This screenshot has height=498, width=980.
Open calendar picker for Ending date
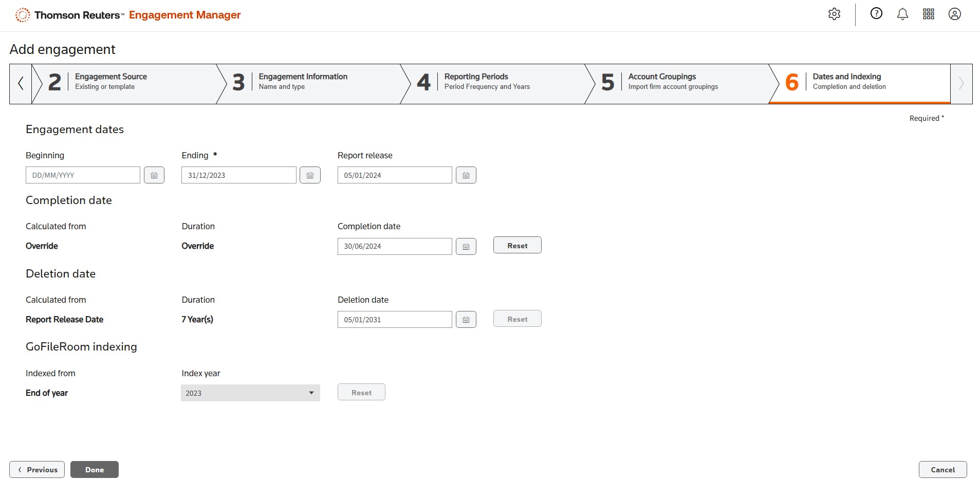[310, 175]
